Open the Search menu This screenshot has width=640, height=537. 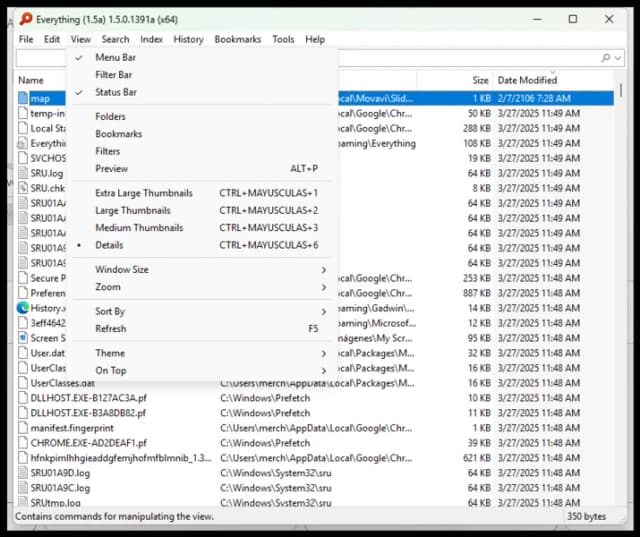tap(116, 40)
